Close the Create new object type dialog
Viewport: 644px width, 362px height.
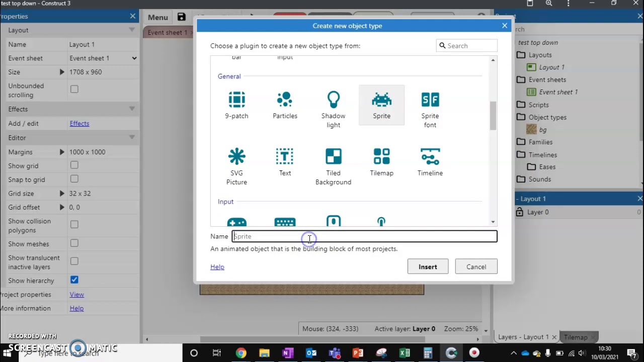click(505, 26)
